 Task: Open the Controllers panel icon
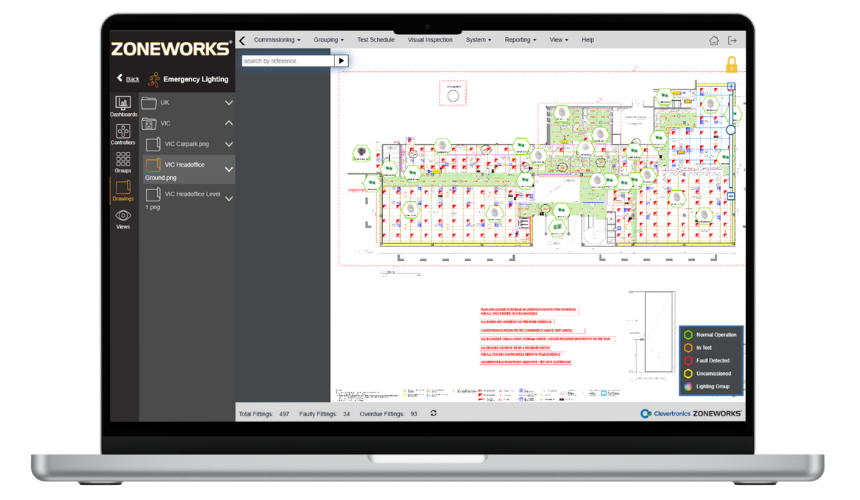pos(123,133)
